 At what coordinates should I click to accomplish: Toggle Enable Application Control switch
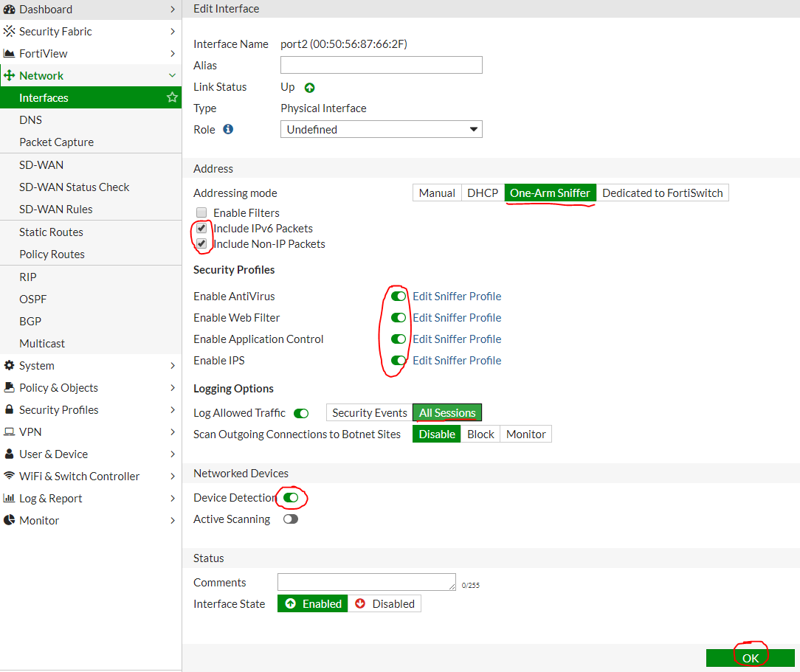tap(398, 339)
